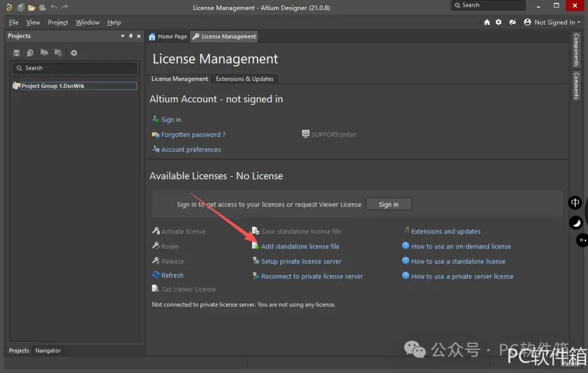Open the Projects panel dropdown arrow
This screenshot has height=373, width=588.
click(x=122, y=36)
